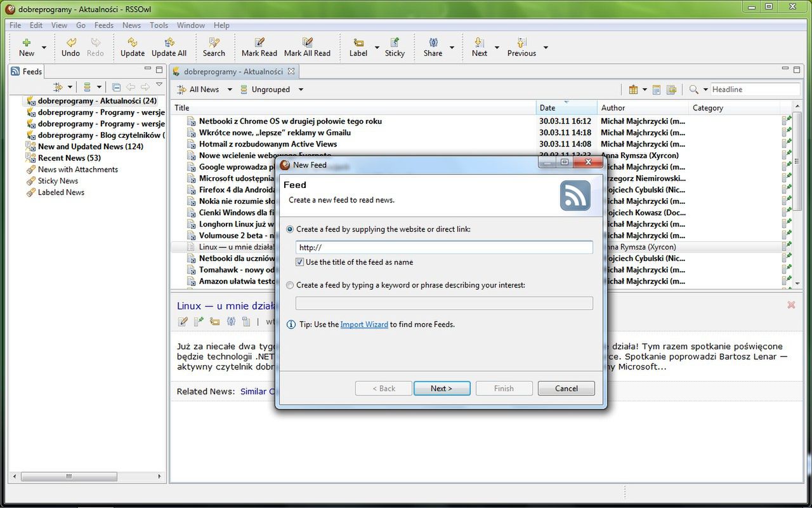812x508 pixels.
Task: Click the Update All icon
Action: pos(169,43)
